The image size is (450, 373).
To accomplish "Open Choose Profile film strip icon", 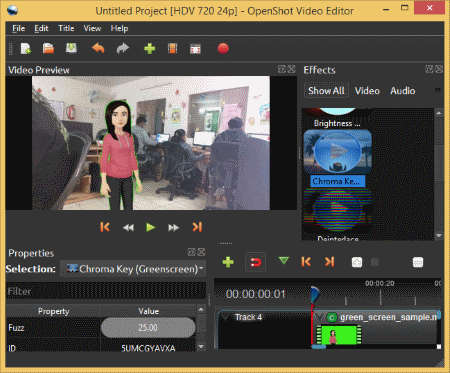I will (172, 49).
